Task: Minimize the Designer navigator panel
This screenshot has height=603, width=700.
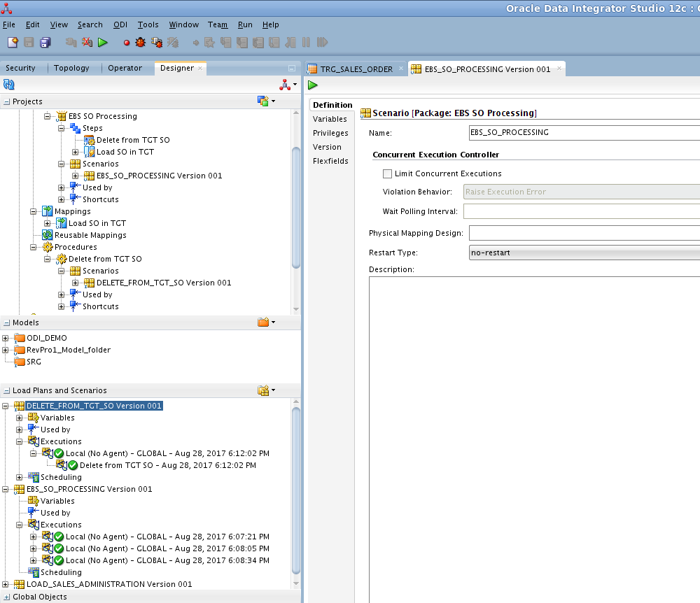Action: coord(292,69)
